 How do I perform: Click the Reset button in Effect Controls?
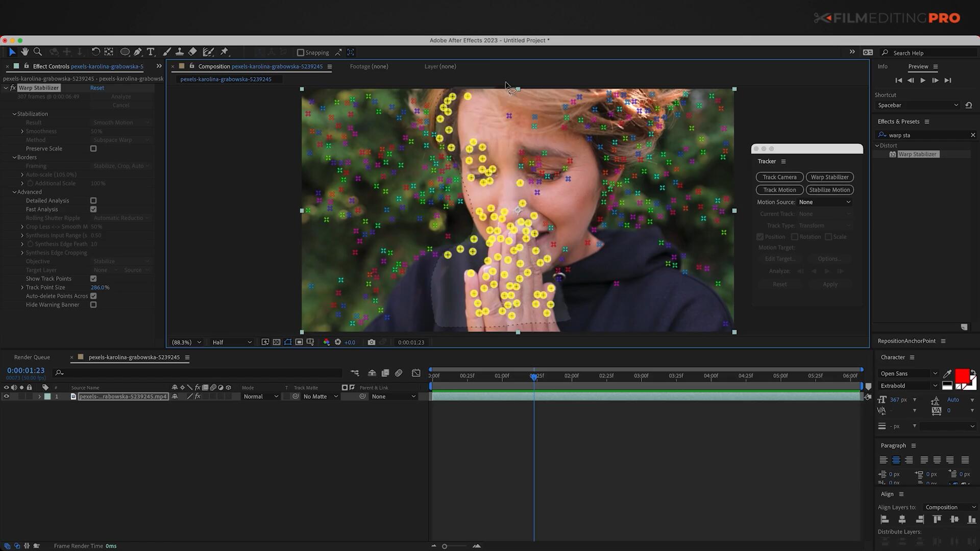pyautogui.click(x=97, y=88)
